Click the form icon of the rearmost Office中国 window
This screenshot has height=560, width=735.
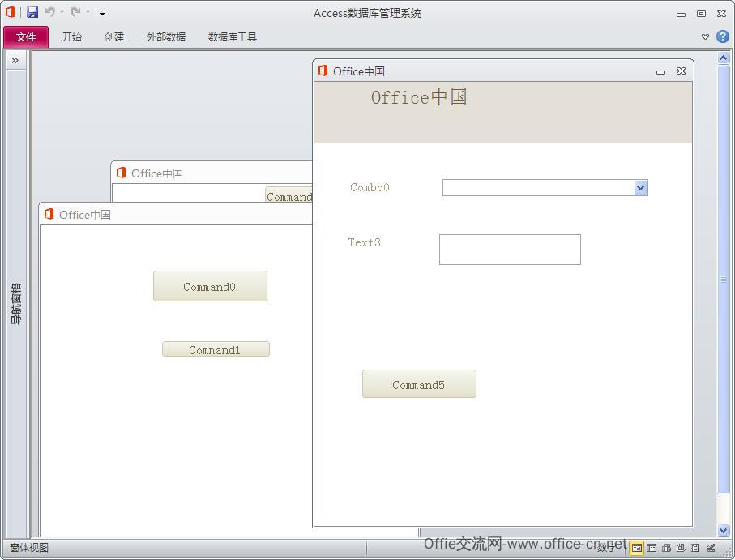(x=122, y=173)
